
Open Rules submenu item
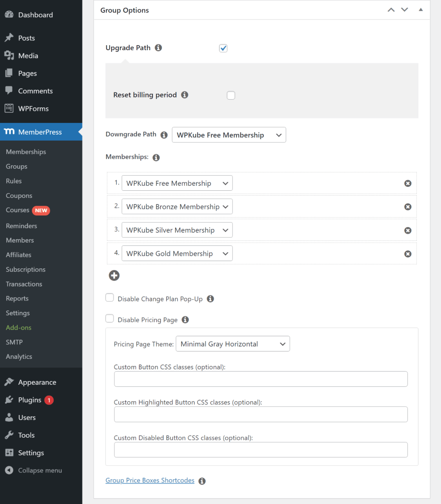tap(14, 181)
